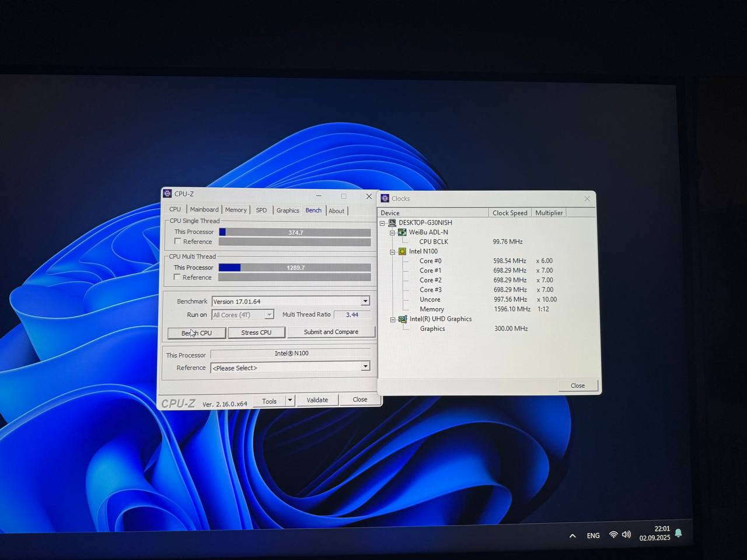Select the motherboard icon beside WeiBu ADL-N

click(x=402, y=232)
